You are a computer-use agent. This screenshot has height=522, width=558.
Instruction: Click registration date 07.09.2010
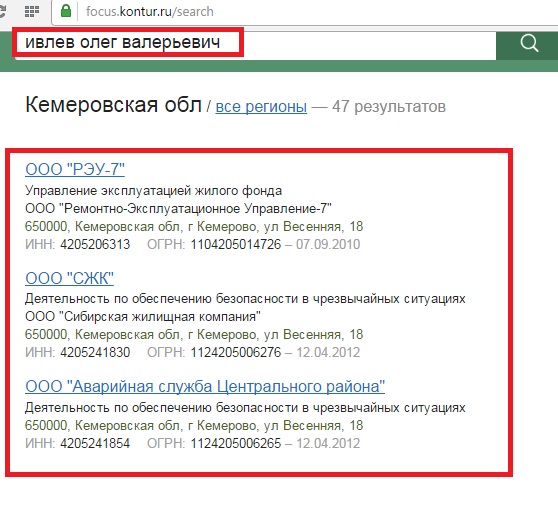point(328,244)
